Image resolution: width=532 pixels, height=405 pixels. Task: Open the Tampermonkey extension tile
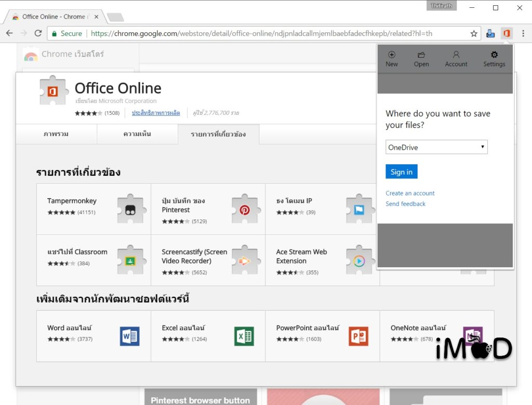tap(94, 209)
